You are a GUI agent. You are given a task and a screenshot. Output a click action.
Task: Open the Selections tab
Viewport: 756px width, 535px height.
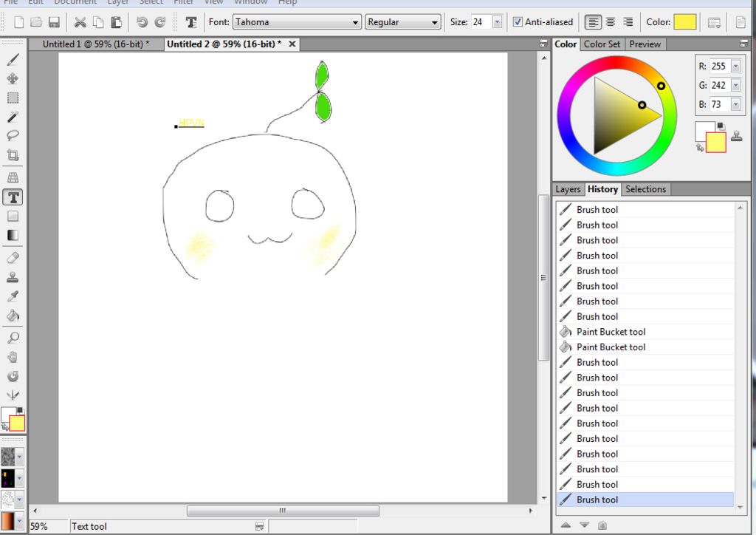click(x=645, y=190)
